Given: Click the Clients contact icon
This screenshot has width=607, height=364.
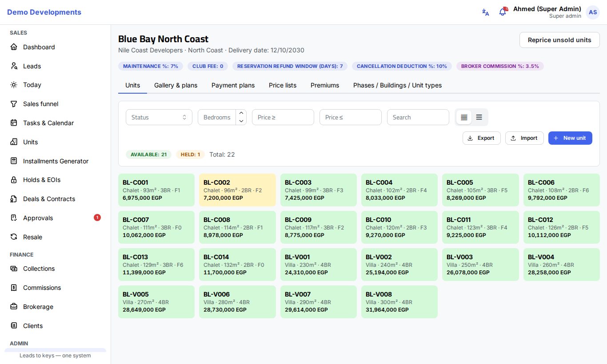Looking at the screenshot, I should pos(14,326).
